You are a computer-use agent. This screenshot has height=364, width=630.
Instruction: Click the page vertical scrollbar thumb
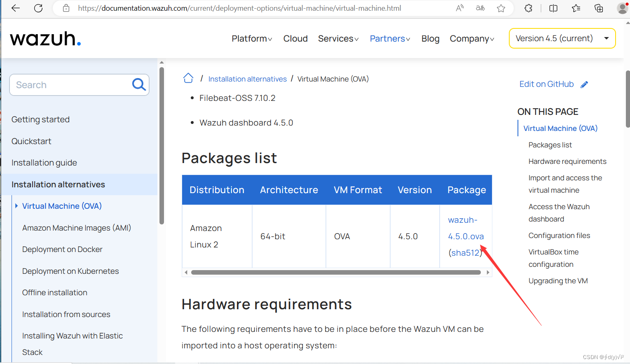click(628, 99)
